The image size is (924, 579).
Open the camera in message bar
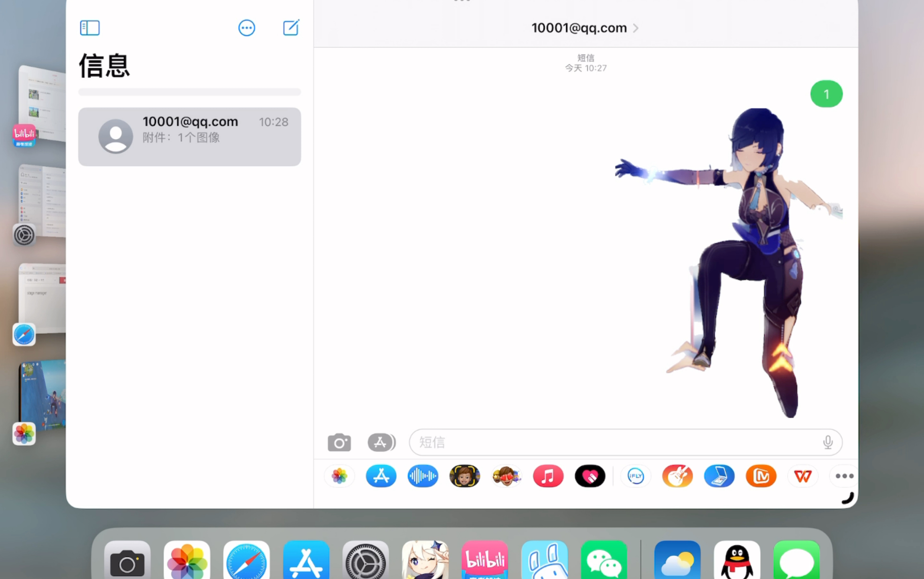coord(339,442)
